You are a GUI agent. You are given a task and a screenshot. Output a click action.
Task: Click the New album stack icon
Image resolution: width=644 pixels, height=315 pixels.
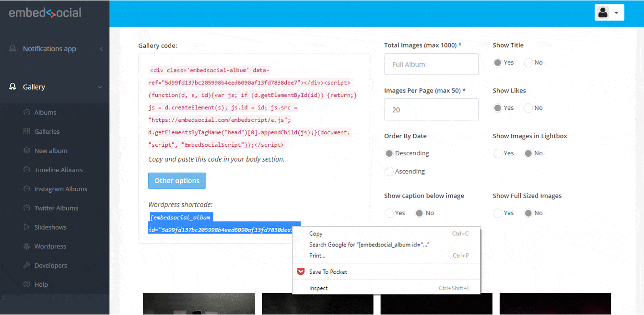coord(27,151)
